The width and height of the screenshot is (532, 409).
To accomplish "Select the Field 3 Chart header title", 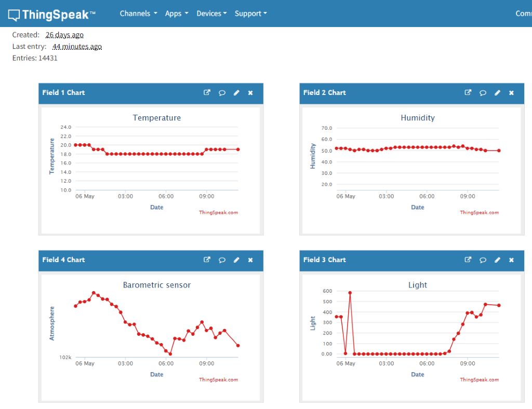I will [324, 260].
